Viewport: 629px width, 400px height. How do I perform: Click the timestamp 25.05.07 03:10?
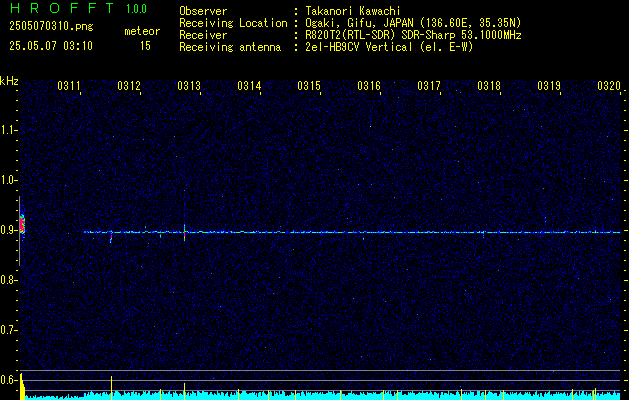51,46
